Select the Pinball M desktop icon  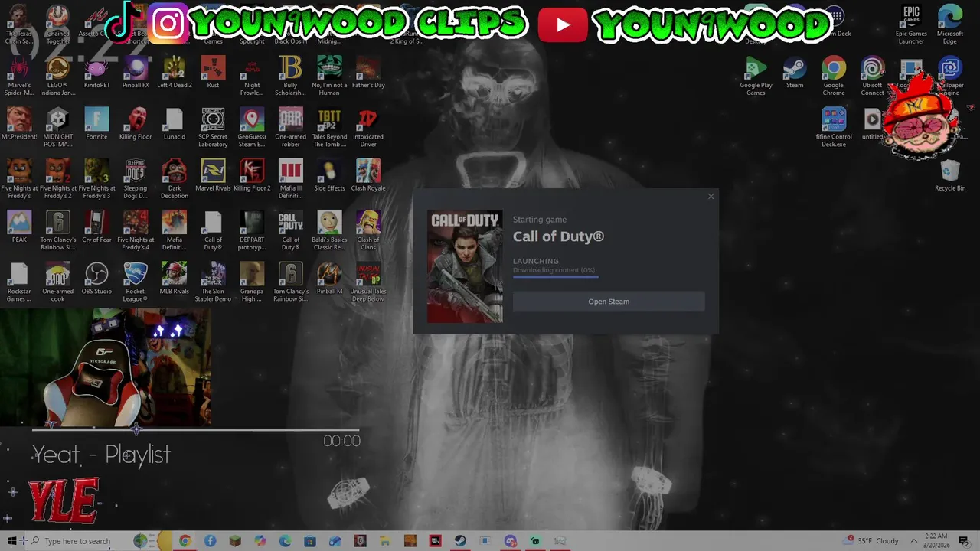pos(329,278)
